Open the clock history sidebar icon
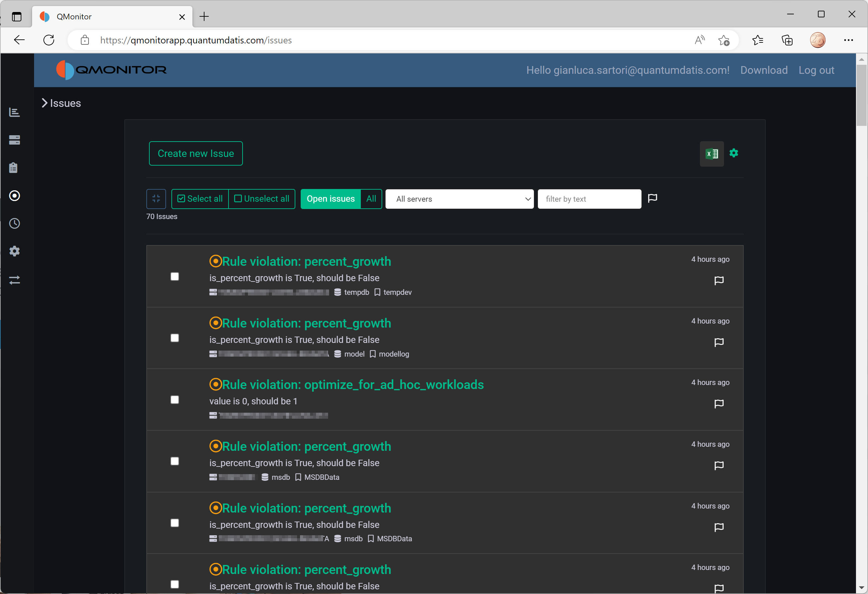The width and height of the screenshot is (868, 594). pos(15,224)
